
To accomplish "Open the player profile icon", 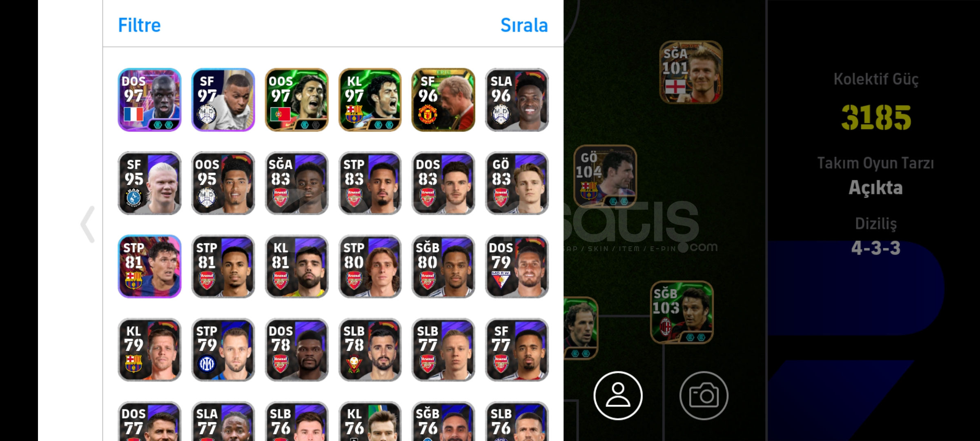I will tap(618, 395).
